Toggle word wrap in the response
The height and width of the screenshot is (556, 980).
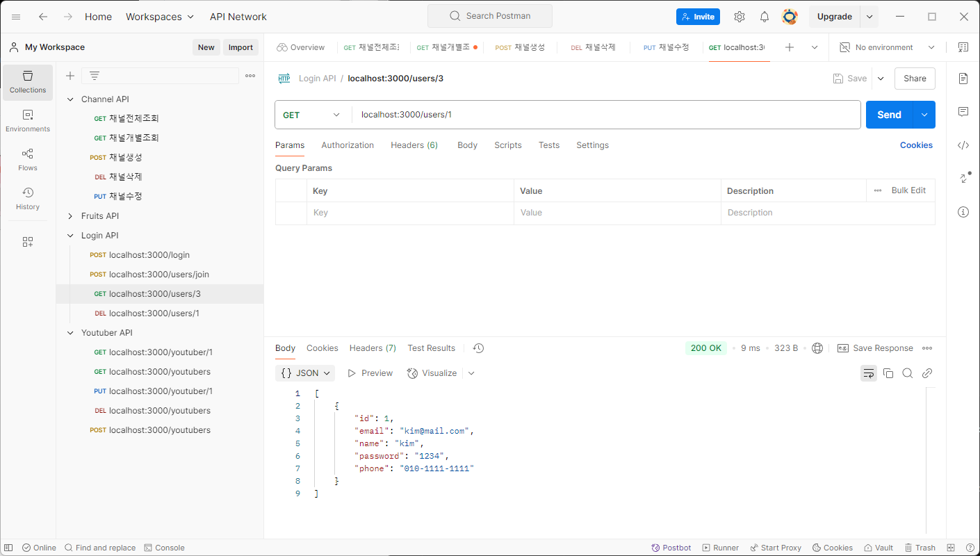[869, 373]
